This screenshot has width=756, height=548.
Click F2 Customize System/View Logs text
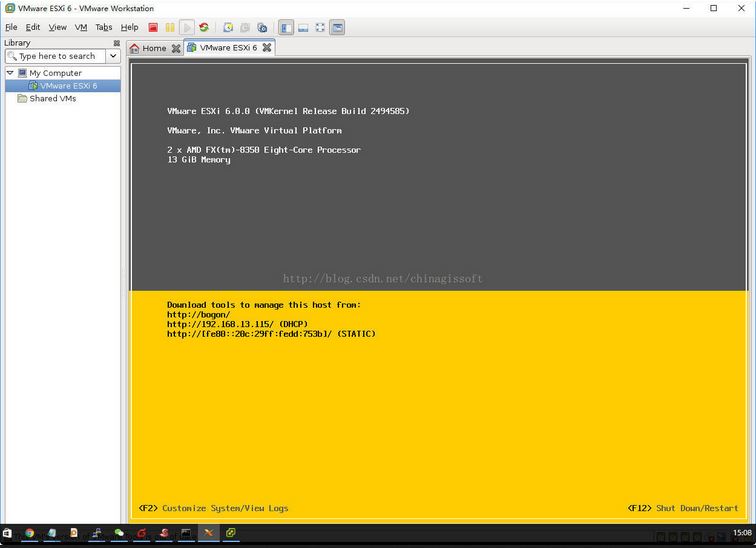tap(213, 508)
